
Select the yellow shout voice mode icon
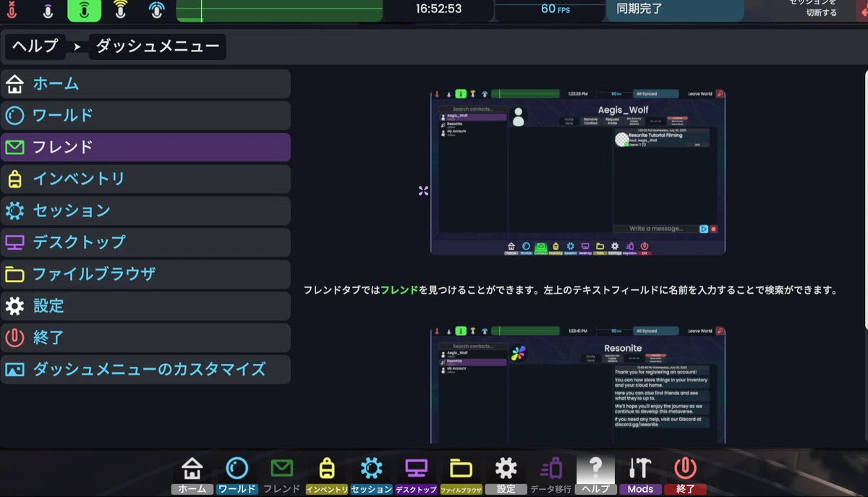point(121,10)
